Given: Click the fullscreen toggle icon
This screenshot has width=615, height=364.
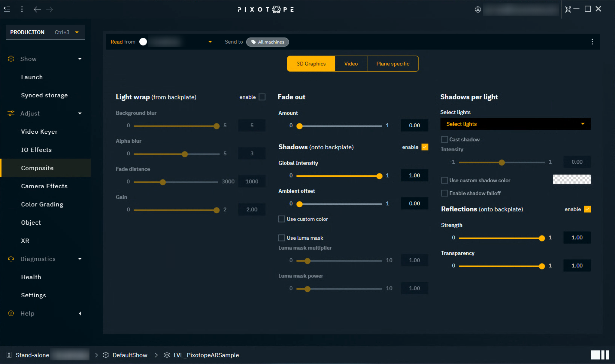Looking at the screenshot, I should pyautogui.click(x=568, y=10).
